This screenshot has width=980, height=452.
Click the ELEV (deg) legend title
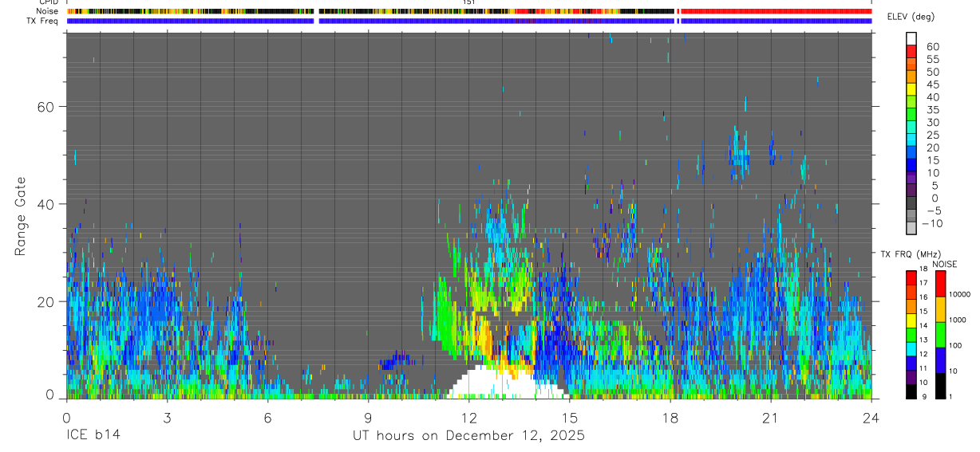[x=911, y=18]
